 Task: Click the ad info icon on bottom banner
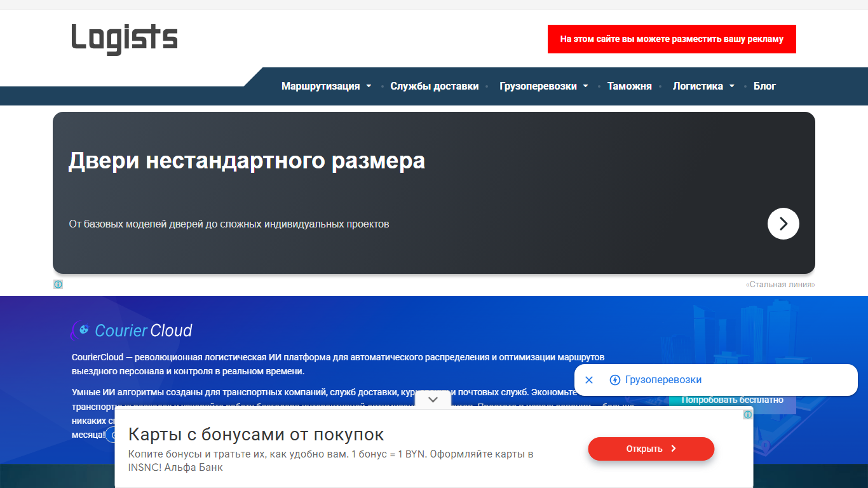[748, 415]
